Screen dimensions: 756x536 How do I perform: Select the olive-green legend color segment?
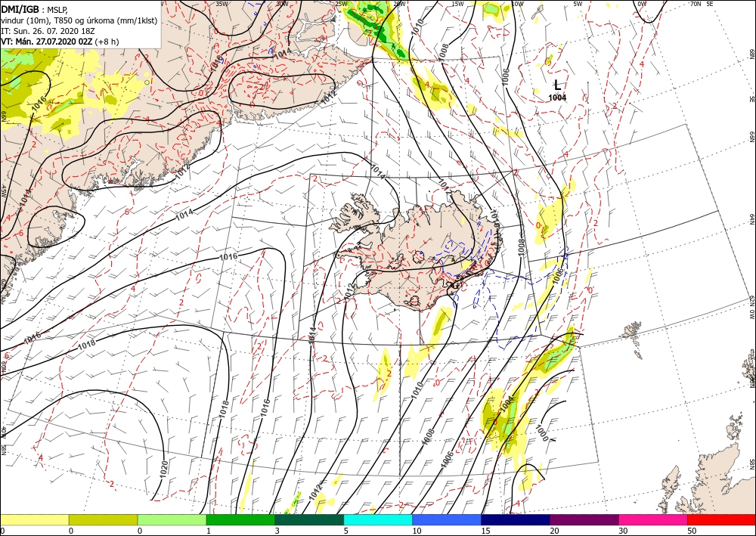coord(103,519)
